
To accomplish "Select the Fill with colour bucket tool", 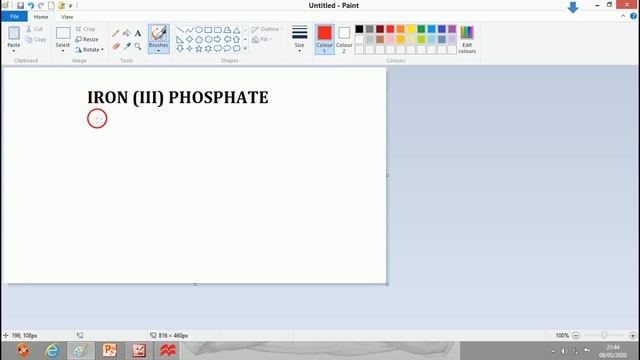I will 127,33.
